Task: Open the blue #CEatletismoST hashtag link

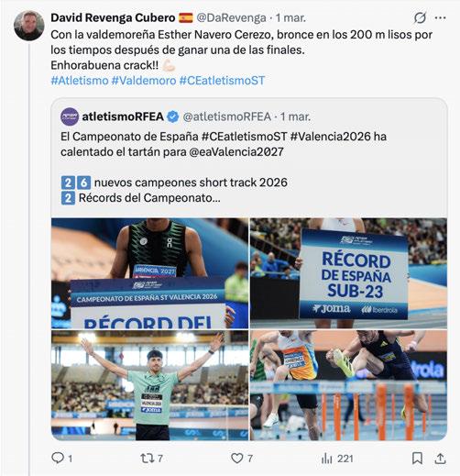Action: tap(222, 81)
